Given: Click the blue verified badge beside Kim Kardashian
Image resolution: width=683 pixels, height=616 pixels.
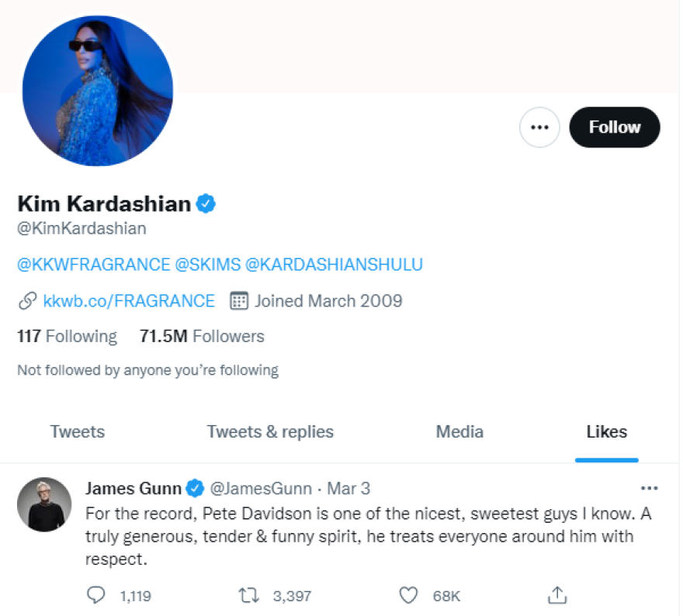Looking at the screenshot, I should tap(206, 204).
